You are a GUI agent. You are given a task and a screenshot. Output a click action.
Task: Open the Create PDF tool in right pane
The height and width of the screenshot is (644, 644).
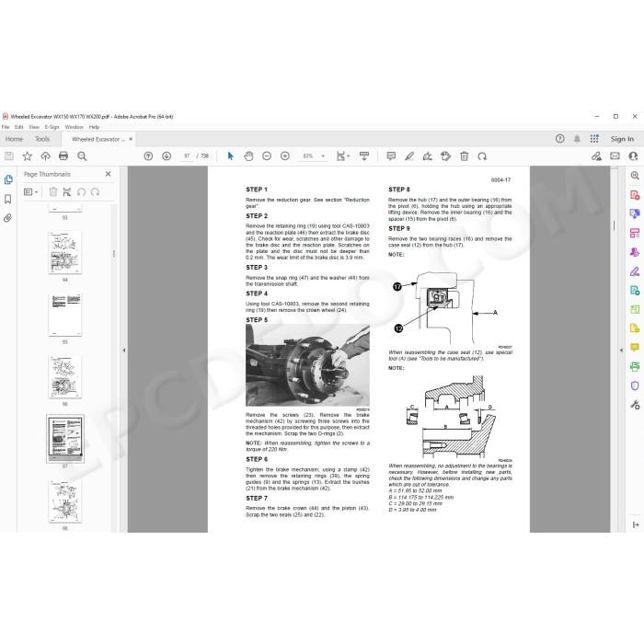click(635, 195)
